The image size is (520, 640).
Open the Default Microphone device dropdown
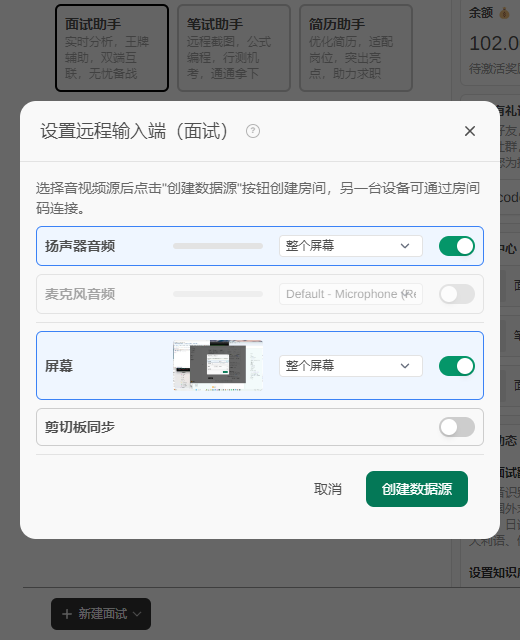pyautogui.click(x=351, y=294)
